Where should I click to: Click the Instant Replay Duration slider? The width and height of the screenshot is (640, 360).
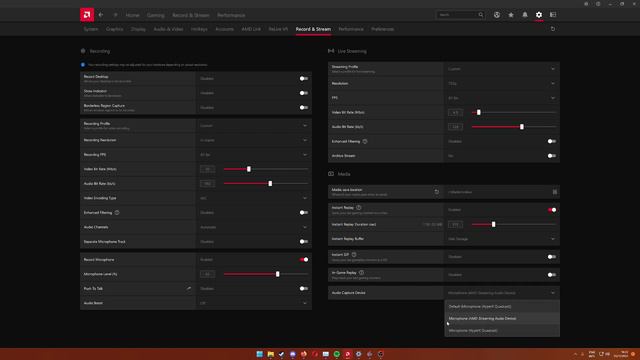coord(514,224)
